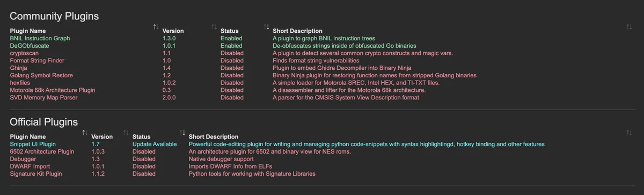Screen dimensions: 644x195
Task: Click version 0.3 of Motorola 68k plugin
Action: coord(167,90)
